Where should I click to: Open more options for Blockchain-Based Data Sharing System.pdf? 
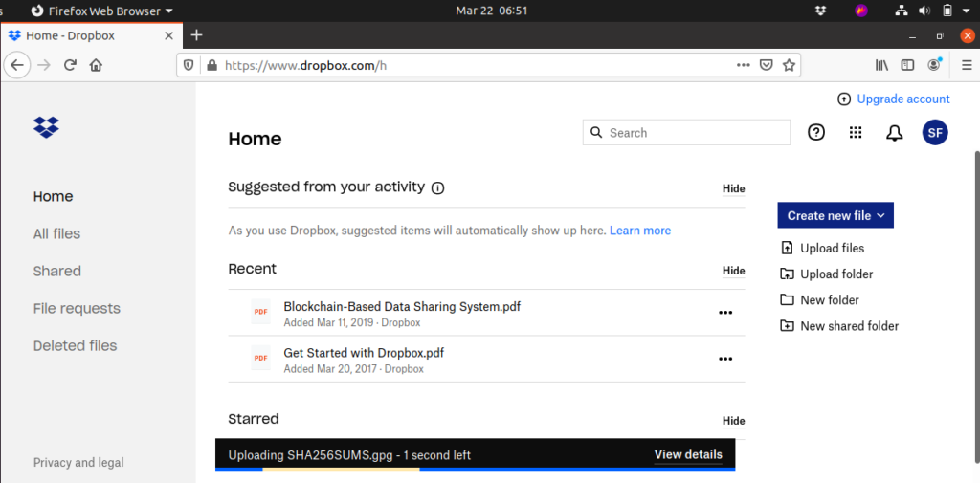(x=725, y=313)
